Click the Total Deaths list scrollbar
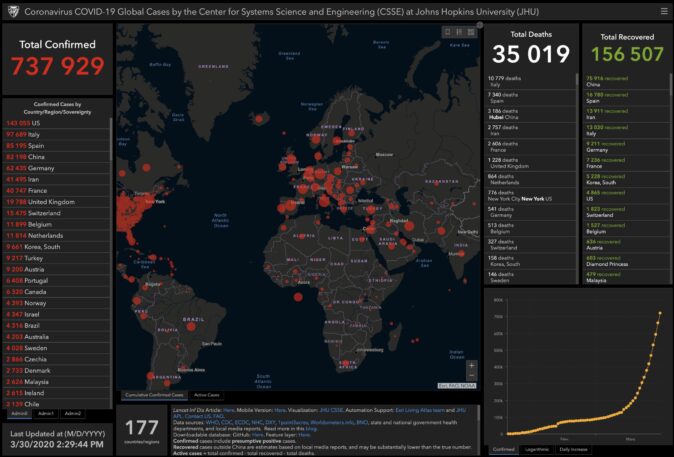Screen dimensions: 674x457 (x=577, y=81)
